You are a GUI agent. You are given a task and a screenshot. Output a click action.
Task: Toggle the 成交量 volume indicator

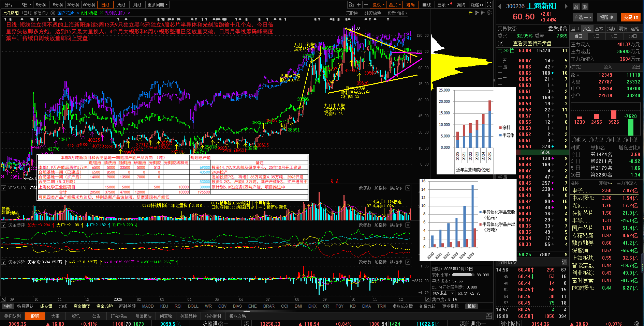(x=46, y=306)
